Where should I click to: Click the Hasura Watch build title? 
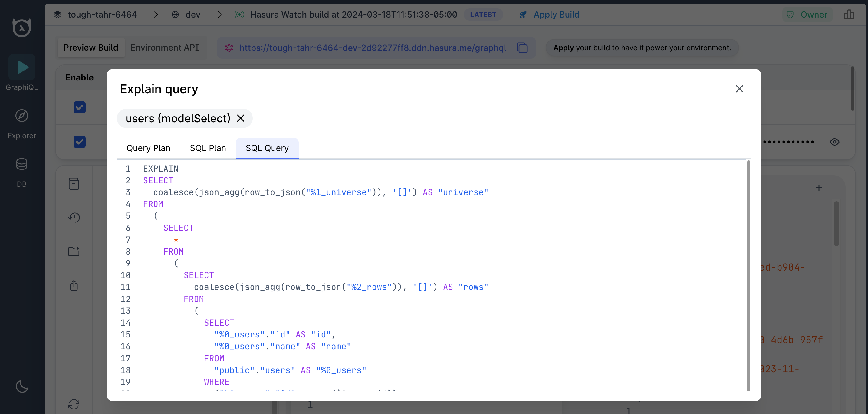click(353, 15)
